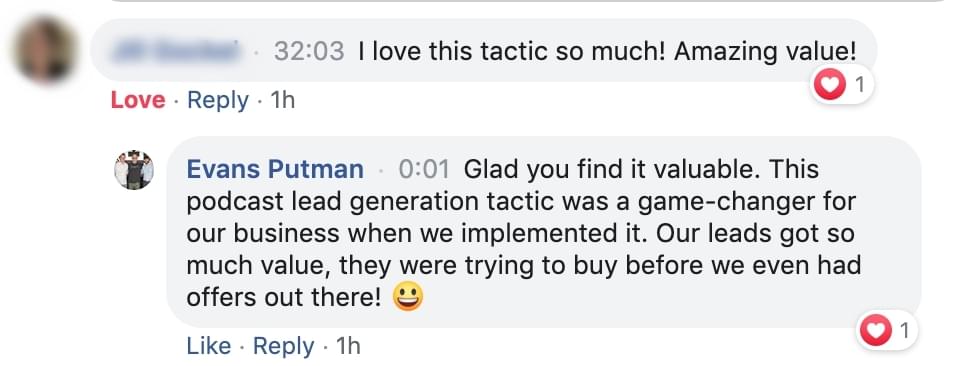Image resolution: width=976 pixels, height=366 pixels.
Task: Reply to Evans Putman's comment
Action: pos(283,346)
